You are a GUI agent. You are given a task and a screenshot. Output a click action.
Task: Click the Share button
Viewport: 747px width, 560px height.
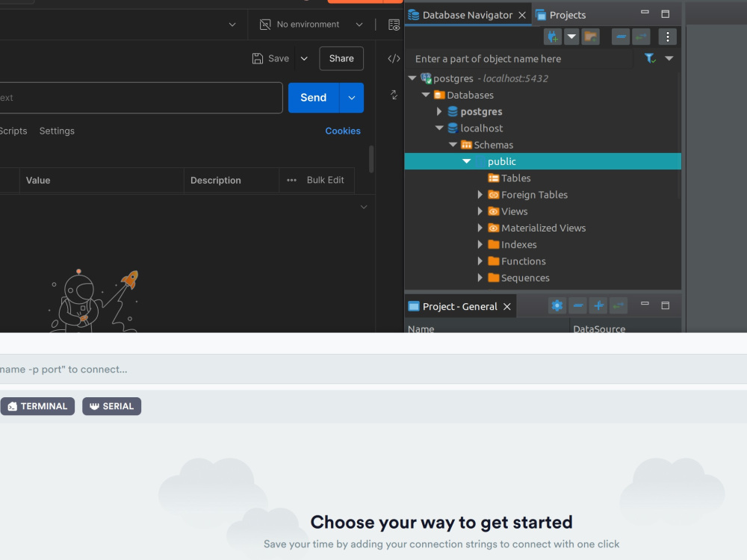tap(341, 58)
